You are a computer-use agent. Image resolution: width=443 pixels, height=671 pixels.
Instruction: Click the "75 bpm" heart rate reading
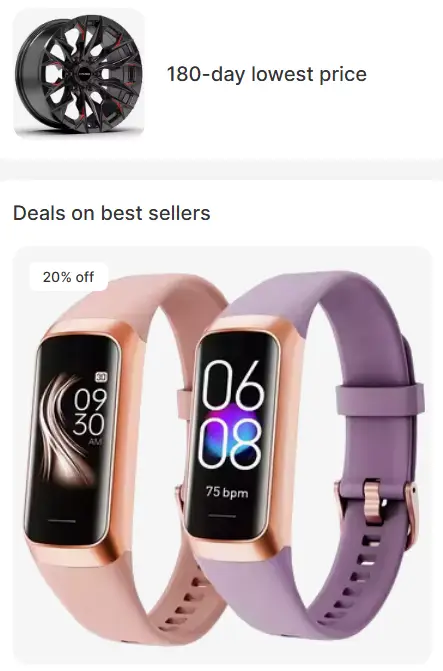[227, 492]
